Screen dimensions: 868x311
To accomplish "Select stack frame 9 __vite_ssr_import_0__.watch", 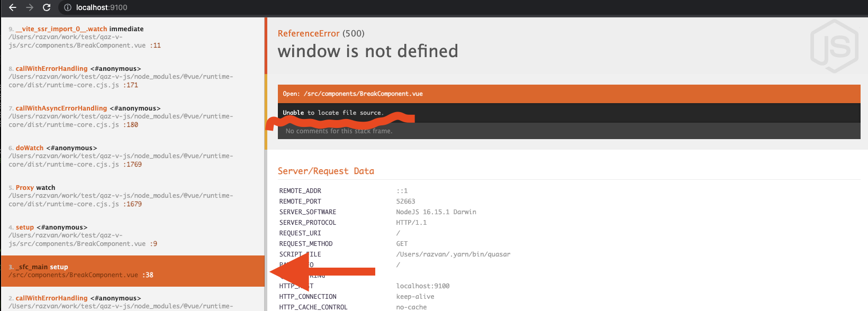I will coord(132,37).
